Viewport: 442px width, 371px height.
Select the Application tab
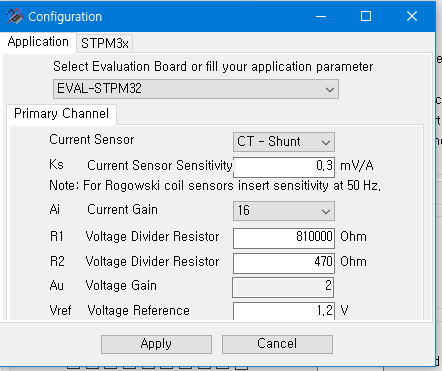tap(38, 42)
